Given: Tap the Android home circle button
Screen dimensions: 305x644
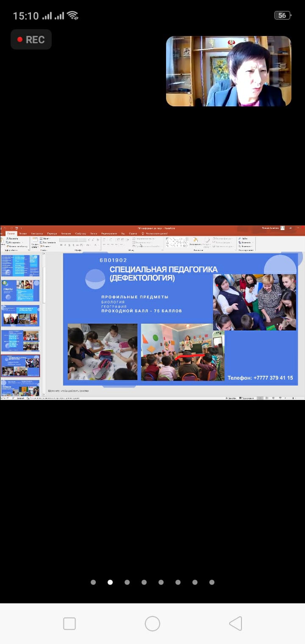Looking at the screenshot, I should pyautogui.click(x=152, y=624).
